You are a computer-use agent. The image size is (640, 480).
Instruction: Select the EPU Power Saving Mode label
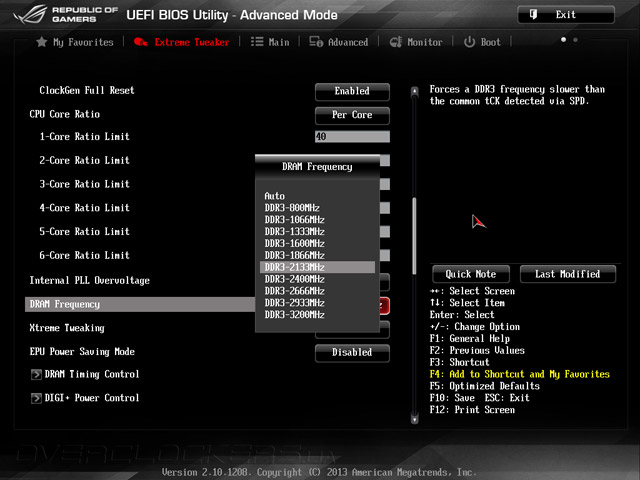point(82,352)
